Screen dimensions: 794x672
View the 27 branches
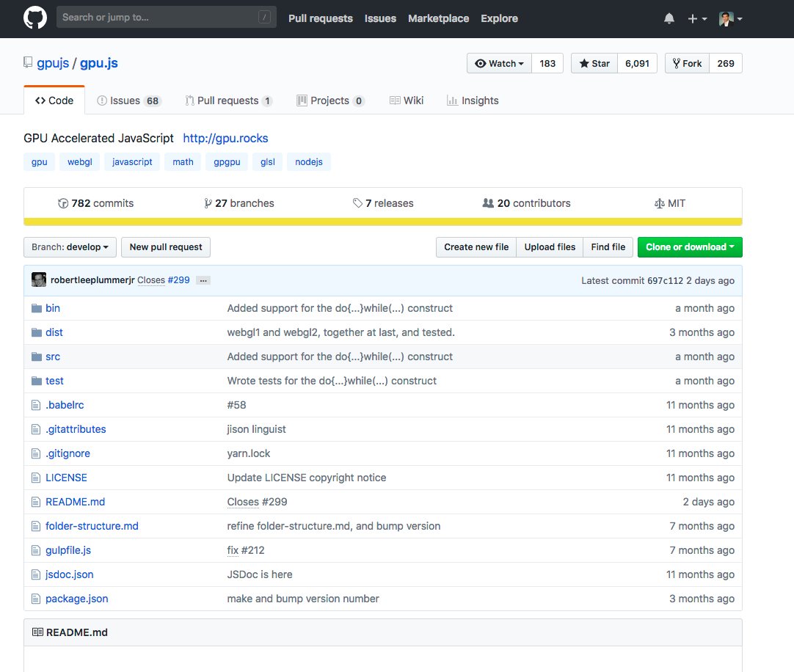[238, 203]
